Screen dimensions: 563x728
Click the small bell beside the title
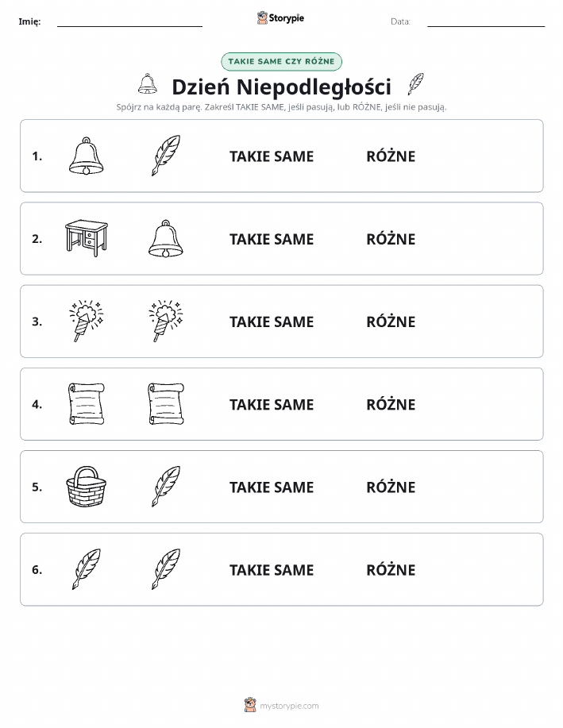click(147, 84)
